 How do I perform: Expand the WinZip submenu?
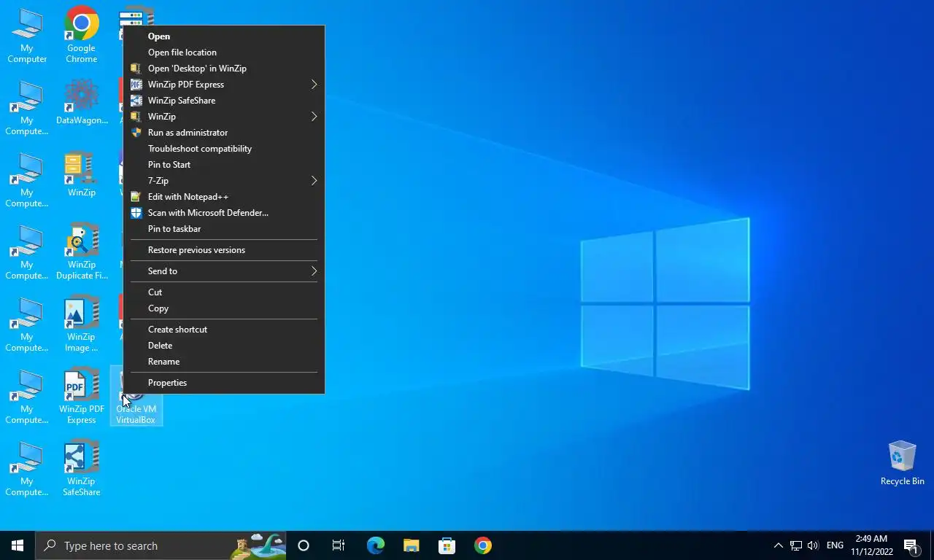pos(224,116)
